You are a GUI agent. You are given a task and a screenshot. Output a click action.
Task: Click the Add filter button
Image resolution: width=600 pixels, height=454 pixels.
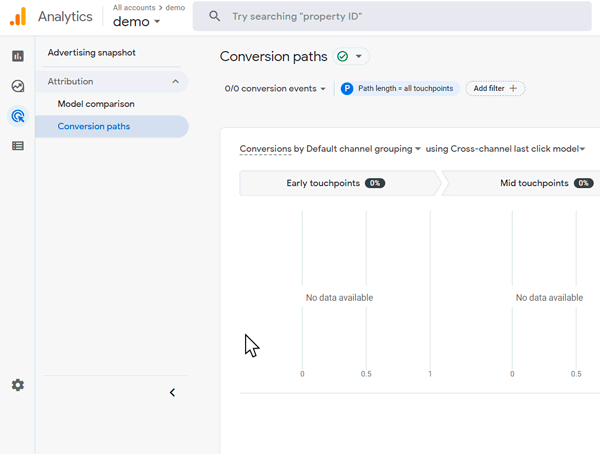495,89
